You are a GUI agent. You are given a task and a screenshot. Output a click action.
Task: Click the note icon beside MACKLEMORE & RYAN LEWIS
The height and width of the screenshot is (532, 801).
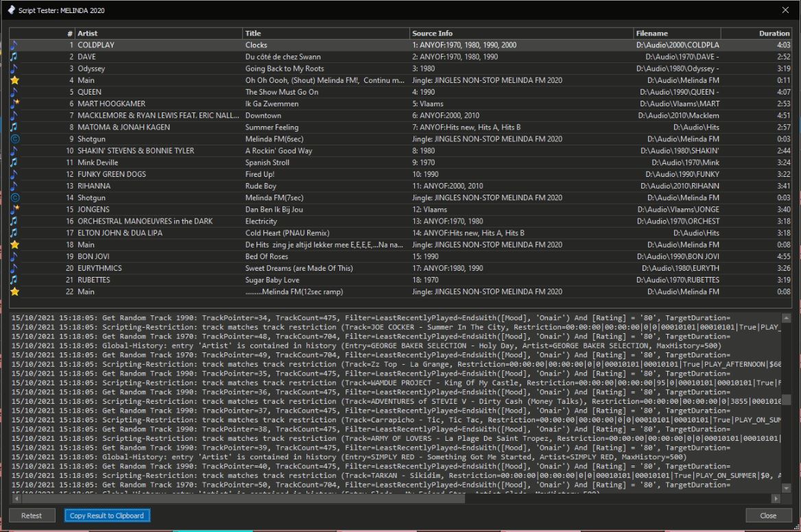coord(14,115)
